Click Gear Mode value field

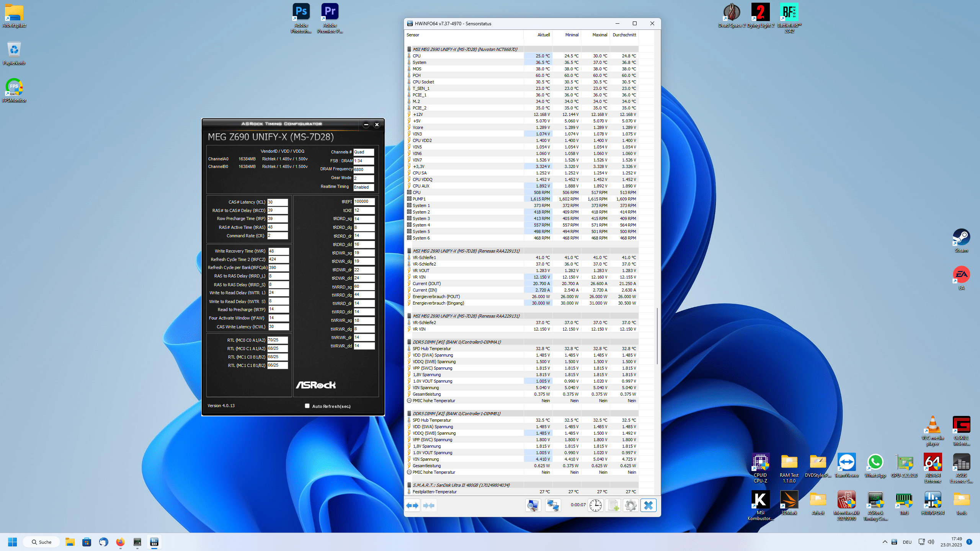pos(364,178)
